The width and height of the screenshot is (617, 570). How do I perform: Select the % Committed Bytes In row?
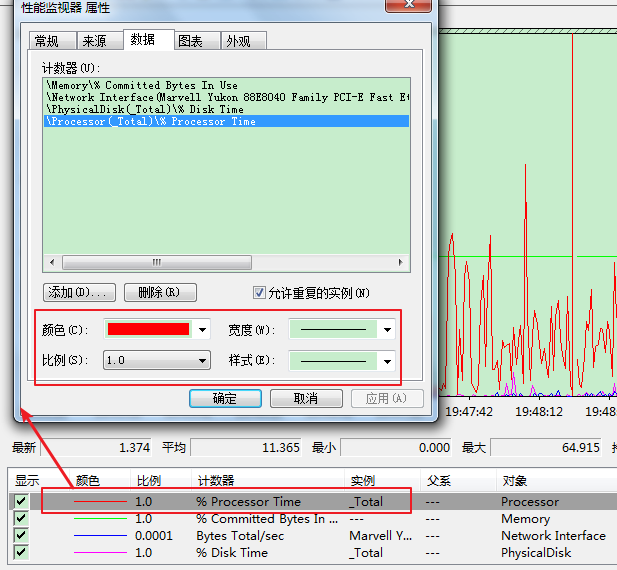coord(313,518)
